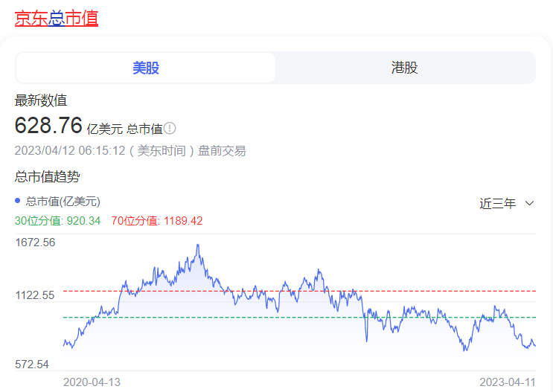This screenshot has width=553, height=392.
Task: Click the 总市值趋势 section heading
Action: tap(47, 176)
